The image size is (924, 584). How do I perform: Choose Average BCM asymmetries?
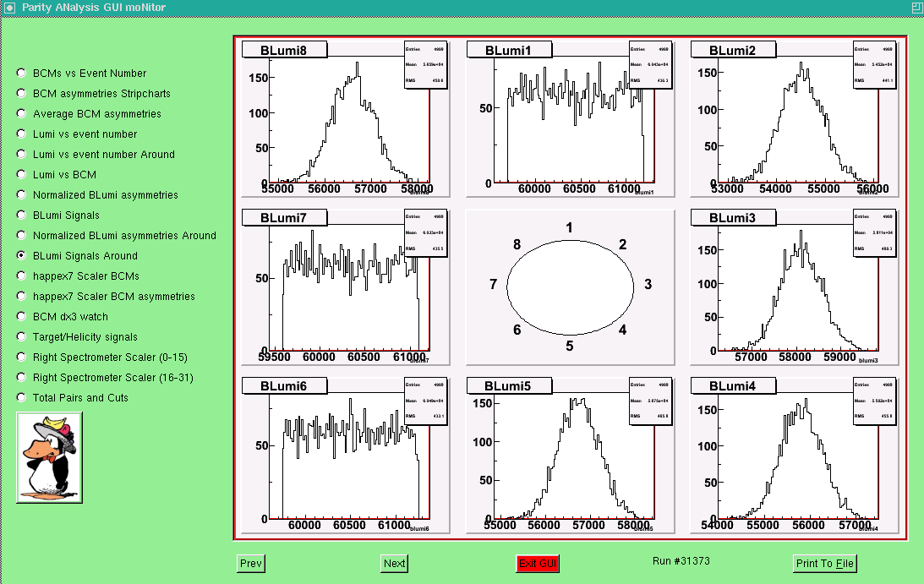point(22,114)
